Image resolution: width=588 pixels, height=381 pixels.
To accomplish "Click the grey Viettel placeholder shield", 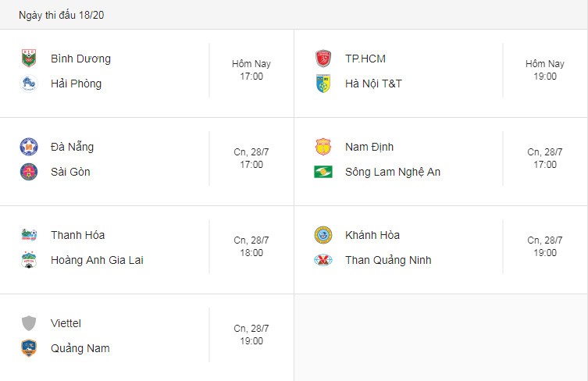I will pos(29,323).
